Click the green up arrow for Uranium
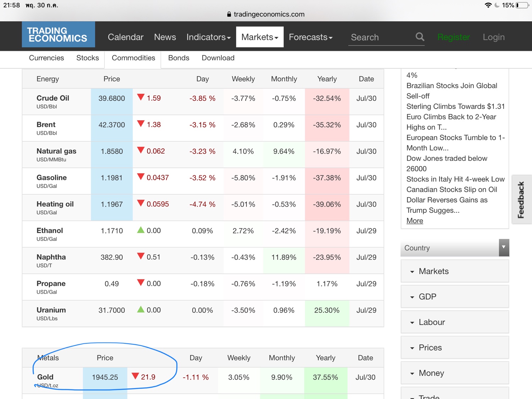The width and height of the screenshot is (532, 399). pos(141,310)
